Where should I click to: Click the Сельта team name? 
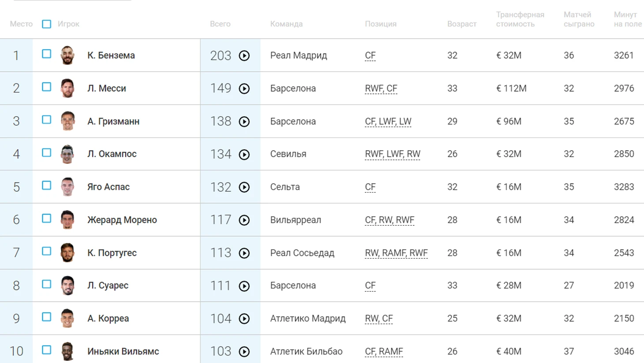[285, 187]
